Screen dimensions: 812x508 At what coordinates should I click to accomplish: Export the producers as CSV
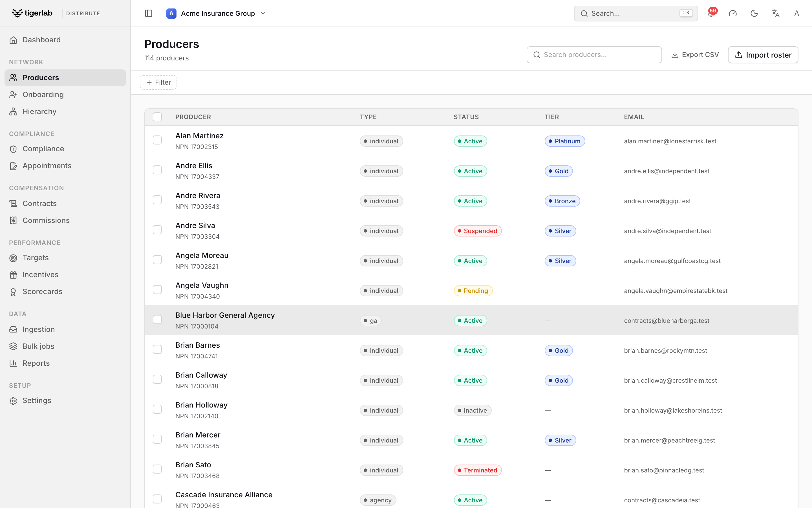coord(695,55)
